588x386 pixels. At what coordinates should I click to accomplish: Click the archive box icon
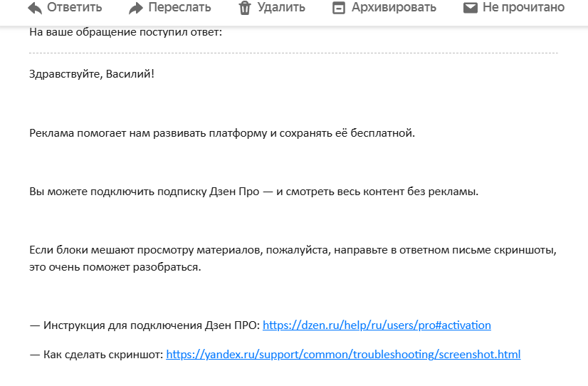pyautogui.click(x=339, y=8)
